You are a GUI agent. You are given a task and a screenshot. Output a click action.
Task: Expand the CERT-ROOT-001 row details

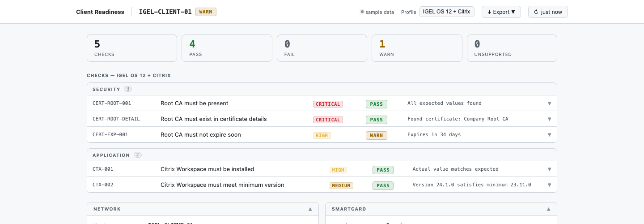[549, 103]
